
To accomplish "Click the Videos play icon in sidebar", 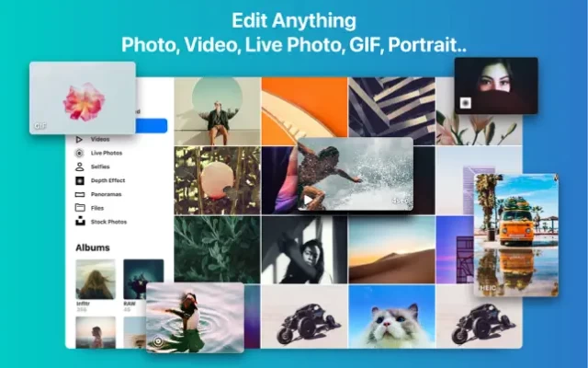I will (x=80, y=139).
